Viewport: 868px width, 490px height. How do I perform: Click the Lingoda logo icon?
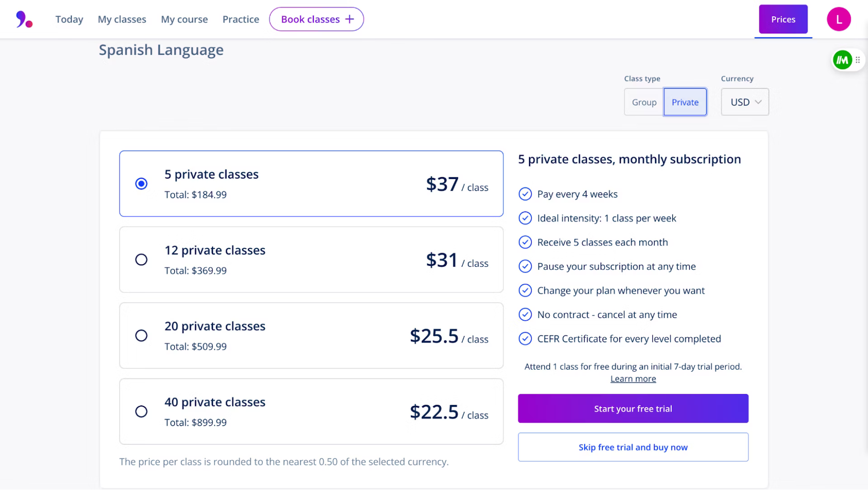[24, 19]
